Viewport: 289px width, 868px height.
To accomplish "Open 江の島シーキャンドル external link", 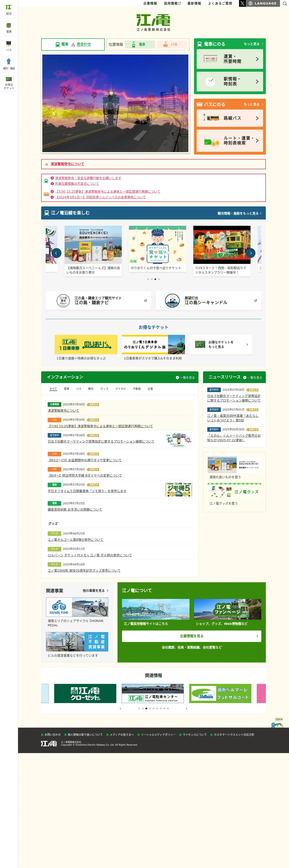I will tap(208, 301).
